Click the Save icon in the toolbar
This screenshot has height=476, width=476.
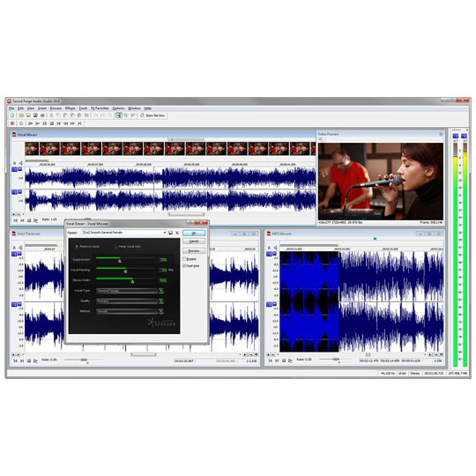[x=28, y=115]
